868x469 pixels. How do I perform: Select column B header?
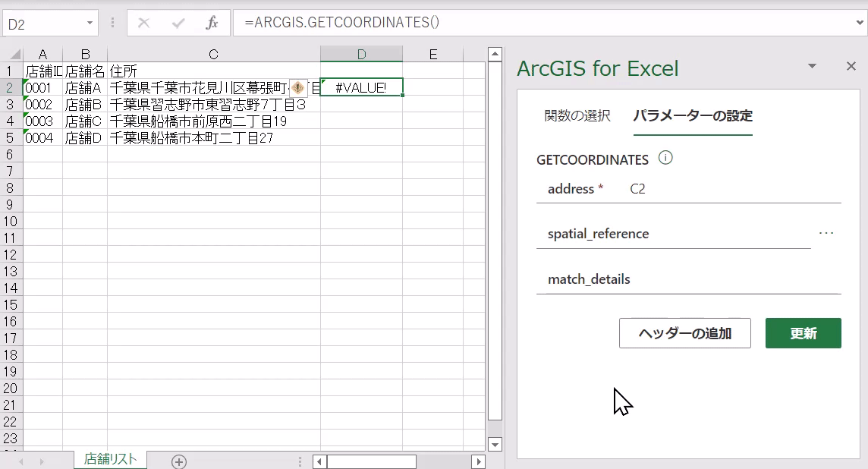point(85,55)
